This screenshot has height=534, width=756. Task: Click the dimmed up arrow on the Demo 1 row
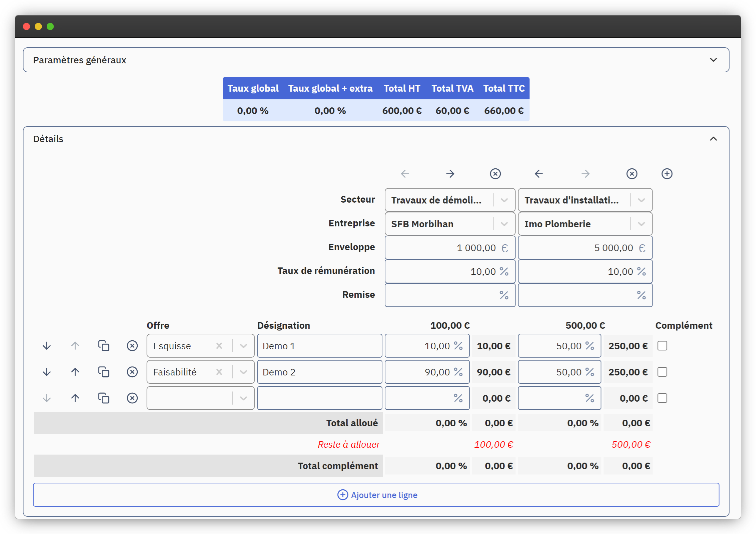pyautogui.click(x=75, y=346)
